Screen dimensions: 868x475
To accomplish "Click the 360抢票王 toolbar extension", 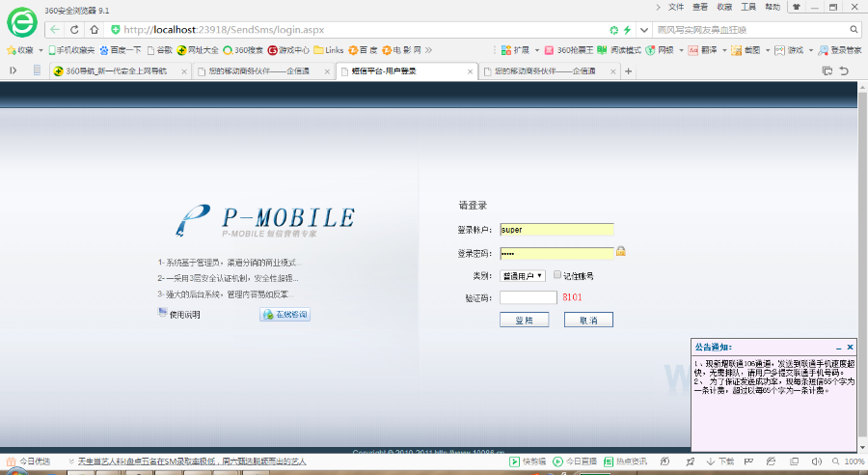I will click(x=568, y=50).
